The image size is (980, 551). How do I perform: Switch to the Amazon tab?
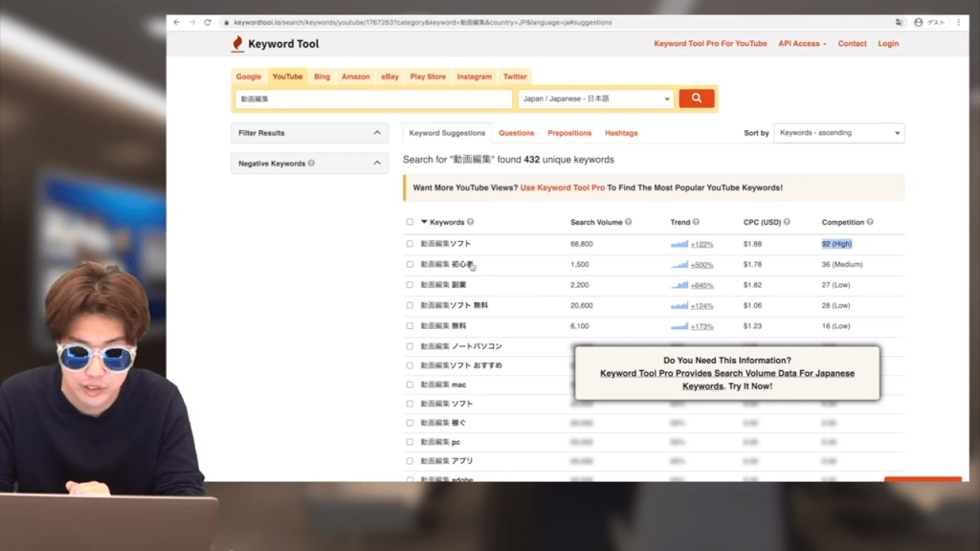(x=356, y=77)
